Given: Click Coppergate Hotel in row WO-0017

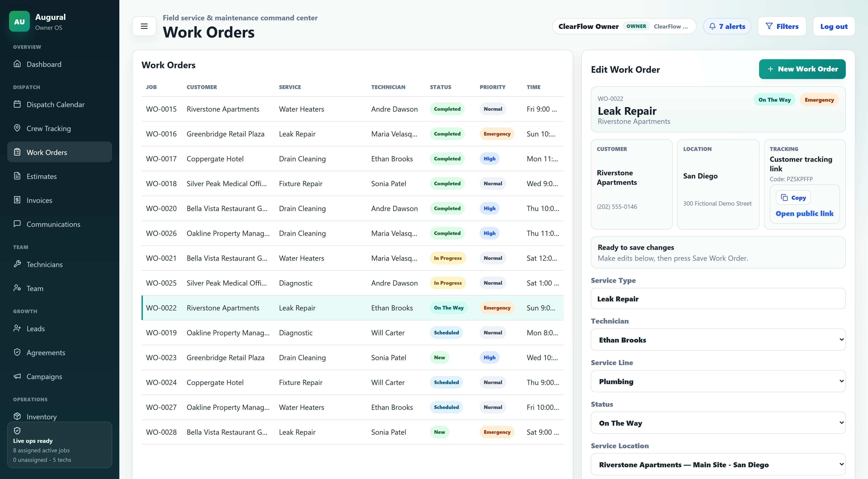Looking at the screenshot, I should click(215, 159).
